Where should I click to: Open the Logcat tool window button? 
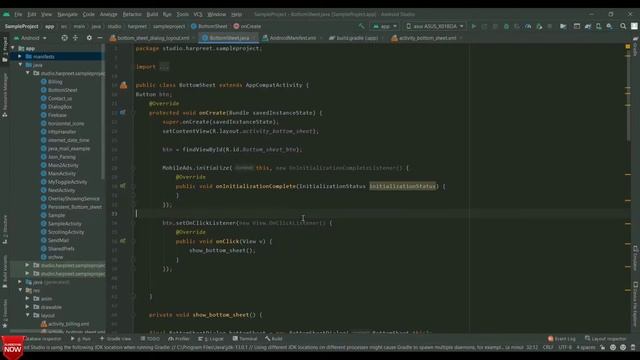pyautogui.click(x=211, y=339)
